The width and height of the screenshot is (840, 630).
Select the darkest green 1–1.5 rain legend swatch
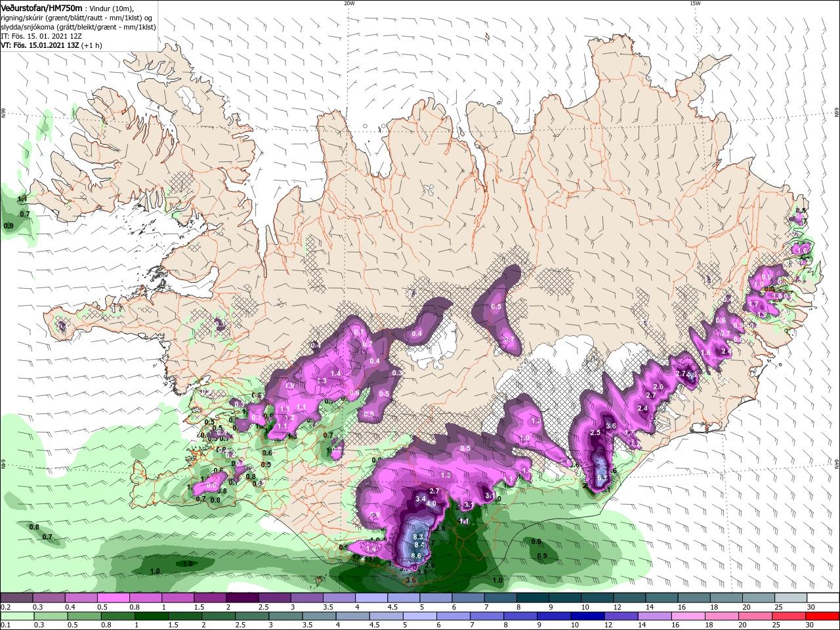point(152,616)
